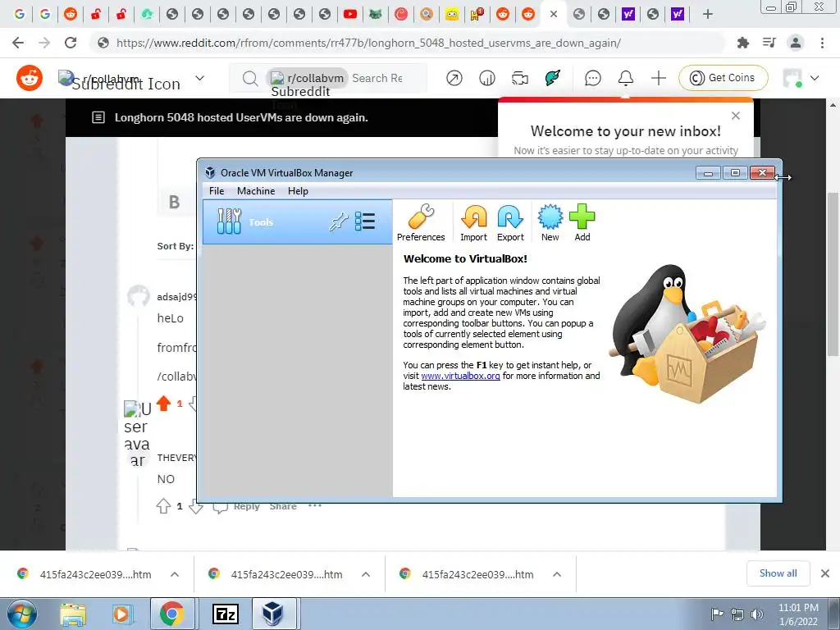
Task: Open VirtualBox File menu
Action: (217, 191)
